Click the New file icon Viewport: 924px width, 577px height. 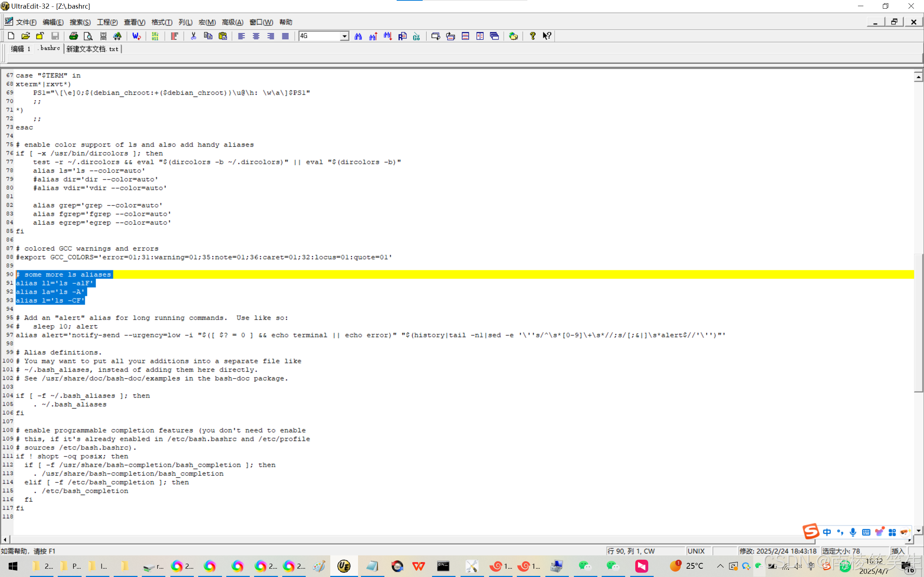click(x=11, y=36)
